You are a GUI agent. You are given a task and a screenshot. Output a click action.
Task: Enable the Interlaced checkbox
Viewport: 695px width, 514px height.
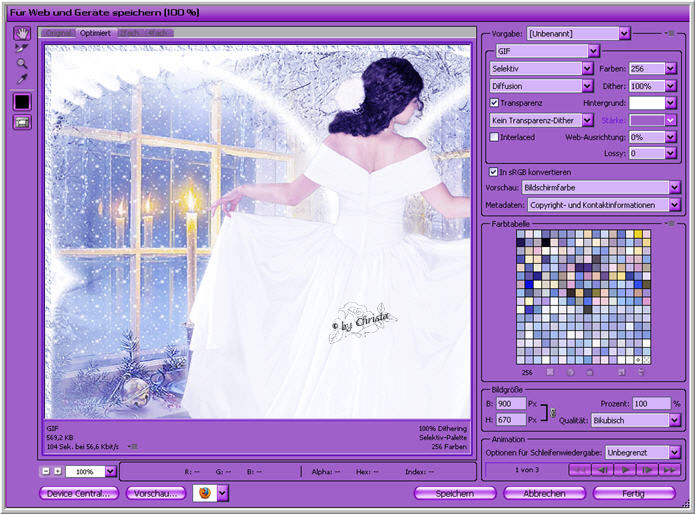click(494, 137)
